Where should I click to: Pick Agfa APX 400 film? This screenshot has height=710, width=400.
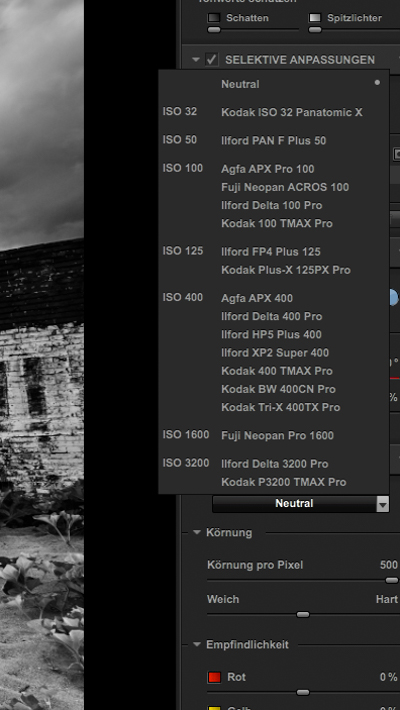[257, 298]
